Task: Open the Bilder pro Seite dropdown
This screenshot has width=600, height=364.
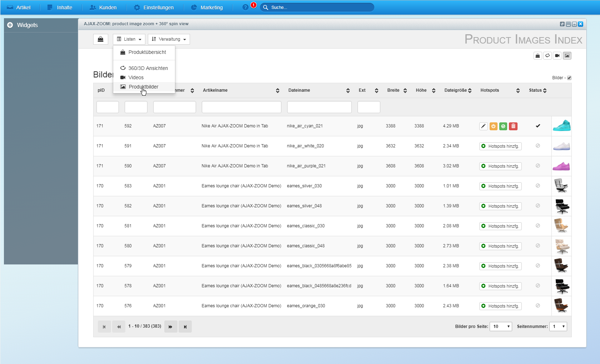Action: pyautogui.click(x=501, y=327)
